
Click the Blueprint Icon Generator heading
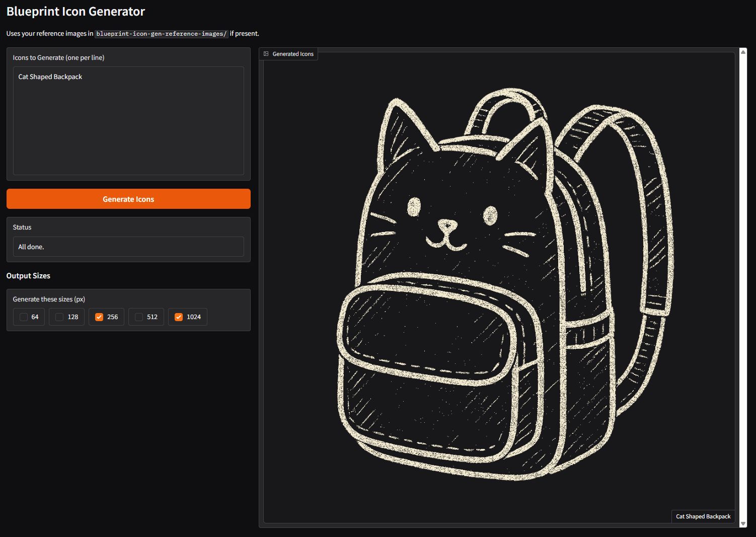75,11
